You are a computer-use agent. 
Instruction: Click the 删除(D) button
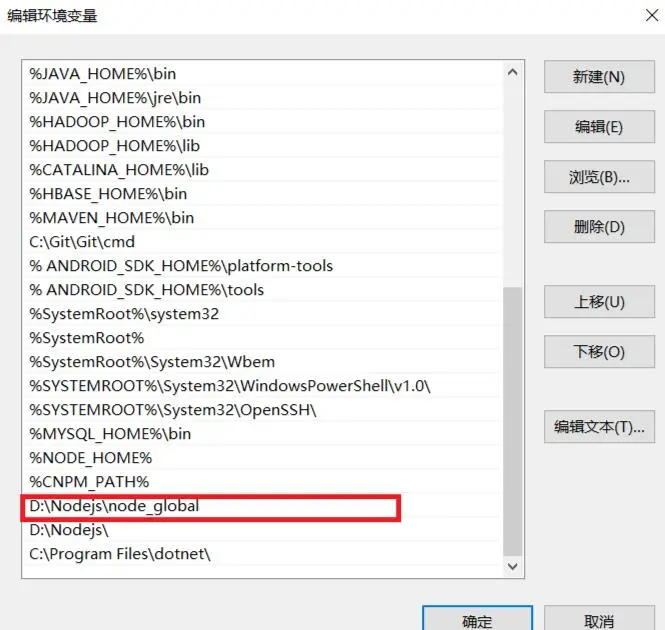click(x=599, y=227)
